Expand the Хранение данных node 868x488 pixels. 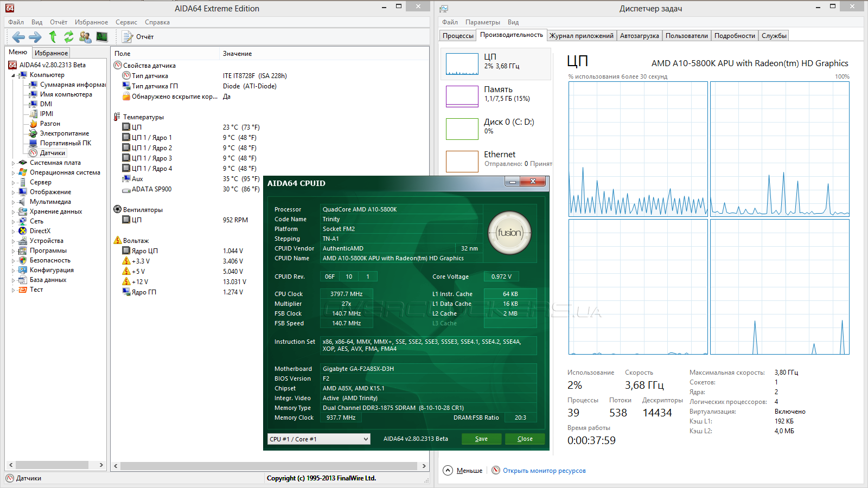click(14, 212)
